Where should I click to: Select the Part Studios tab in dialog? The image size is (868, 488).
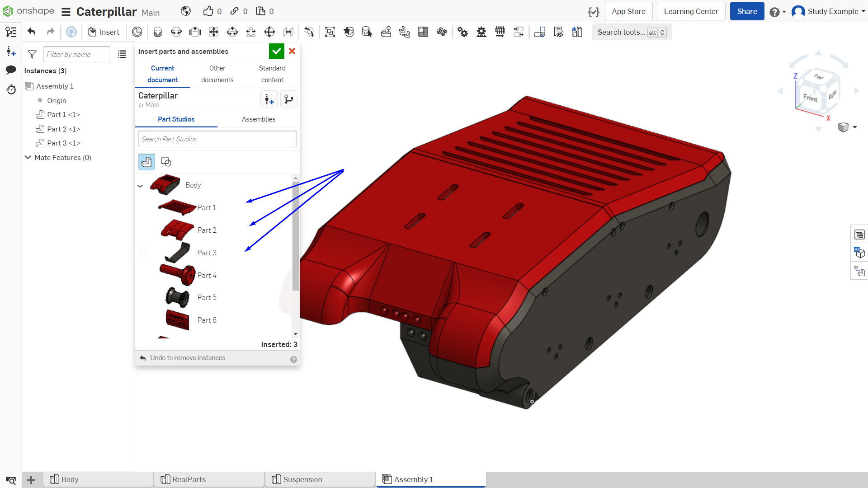(176, 119)
